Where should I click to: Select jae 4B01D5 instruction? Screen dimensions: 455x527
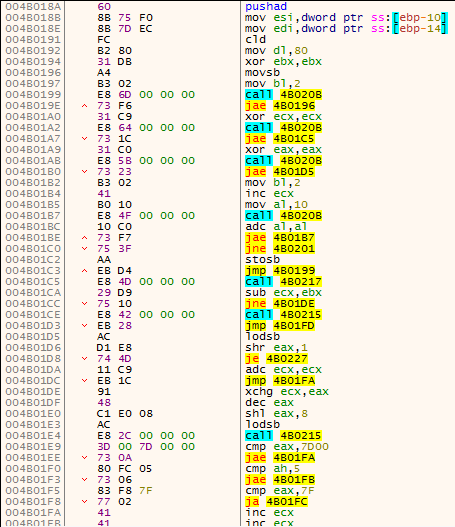(x=280, y=171)
